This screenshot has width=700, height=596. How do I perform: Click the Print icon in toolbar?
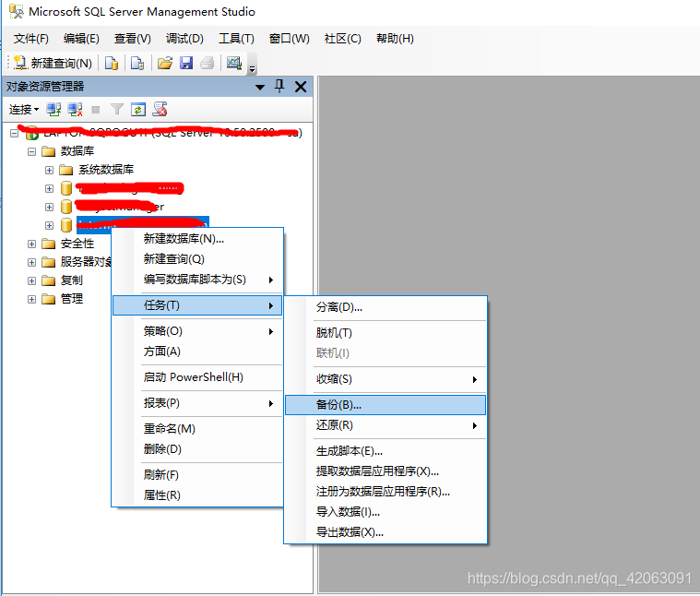[x=208, y=63]
